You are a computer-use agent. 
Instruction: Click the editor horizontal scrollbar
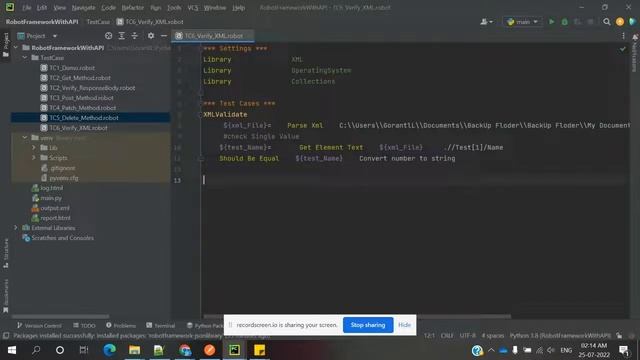click(x=357, y=316)
